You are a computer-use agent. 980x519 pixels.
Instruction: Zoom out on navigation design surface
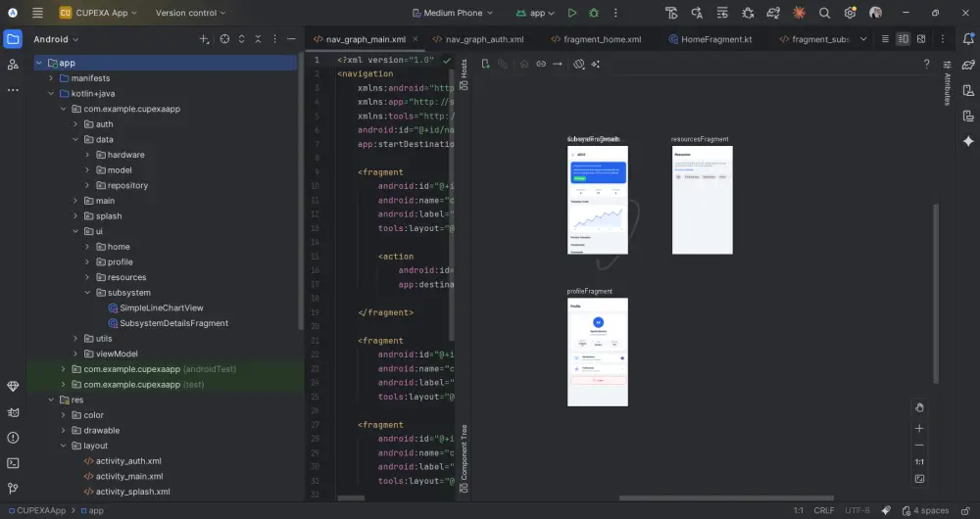(919, 446)
